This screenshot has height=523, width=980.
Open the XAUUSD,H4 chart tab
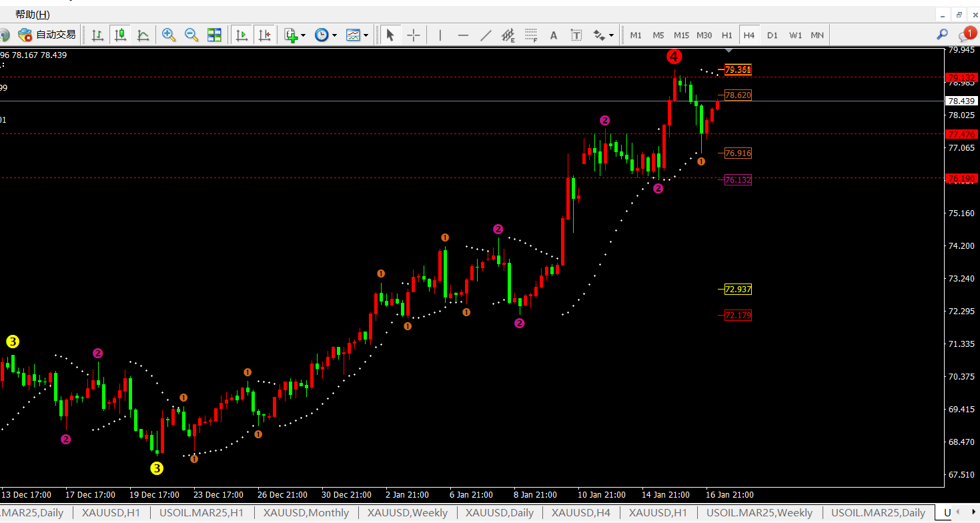click(581, 513)
